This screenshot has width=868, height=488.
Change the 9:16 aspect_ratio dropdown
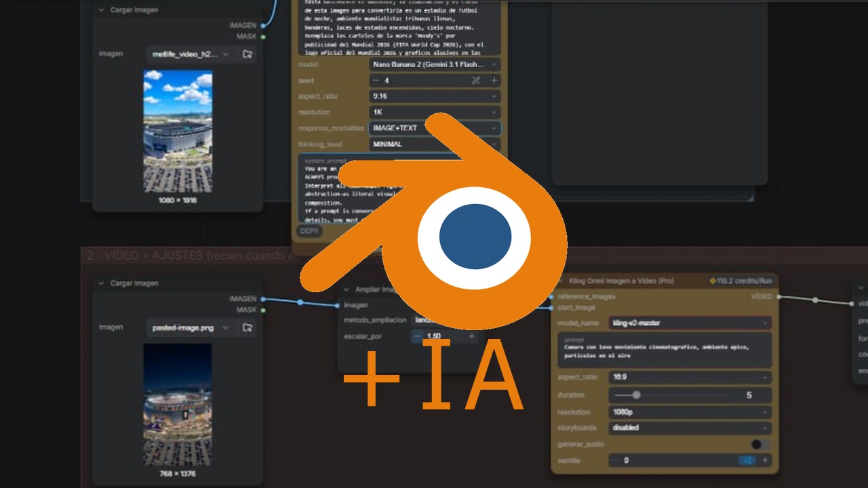435,96
